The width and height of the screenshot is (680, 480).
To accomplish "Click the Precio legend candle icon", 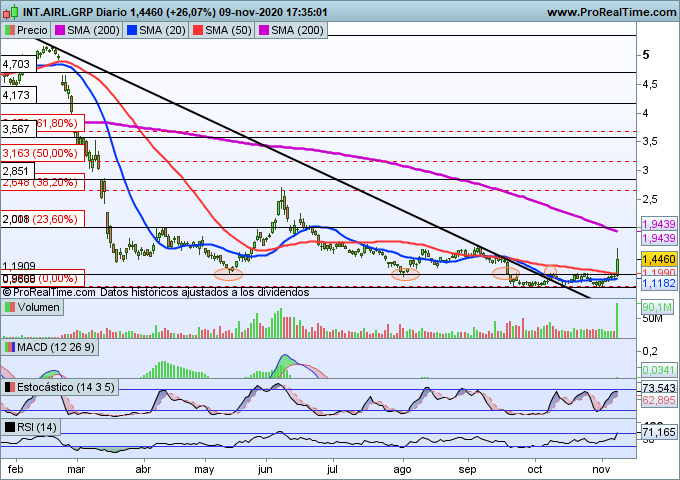I will [x=10, y=31].
